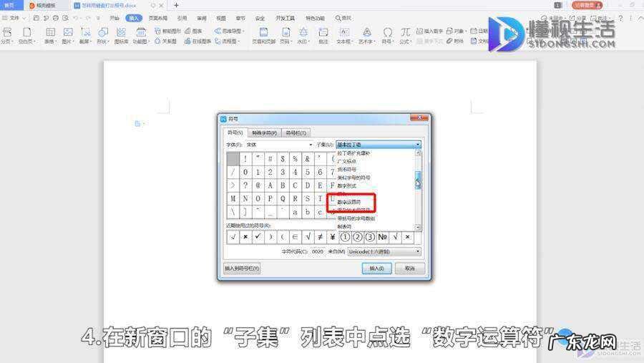Open the help question mark icon
Screen dimensions: 644x363
[x=620, y=18]
